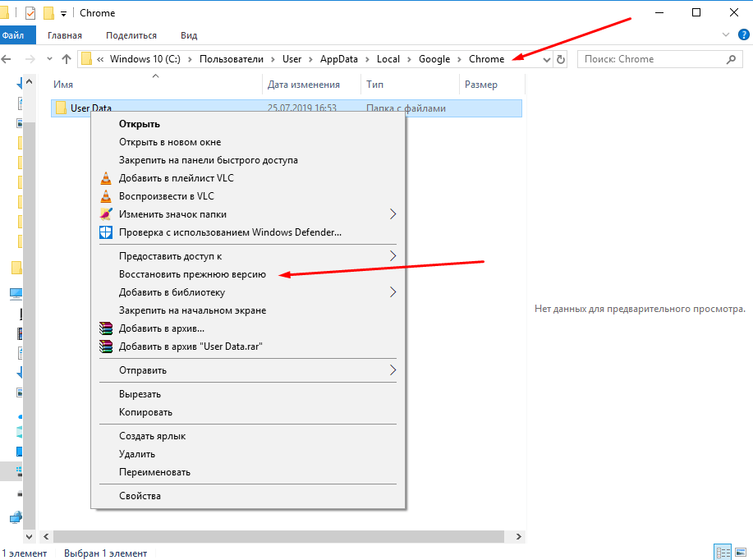Click the Back navigation arrow
Screen dimensions: 753x560
(7, 59)
